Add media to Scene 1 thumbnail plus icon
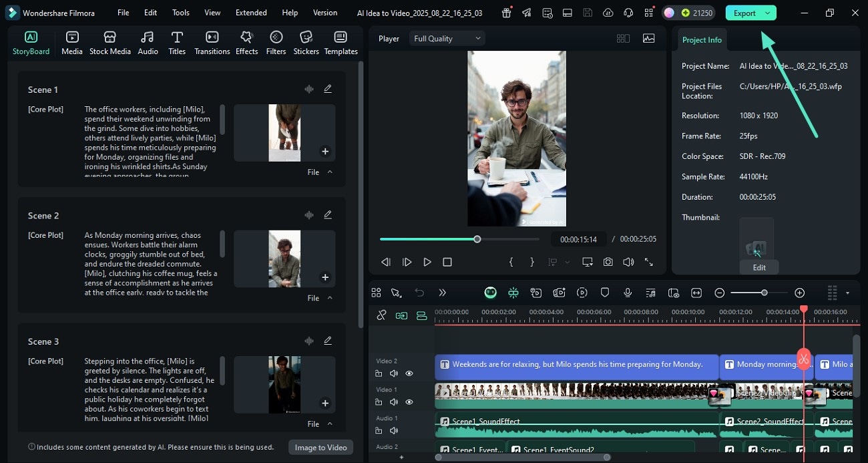Viewport: 868px width, 463px height. [x=325, y=152]
